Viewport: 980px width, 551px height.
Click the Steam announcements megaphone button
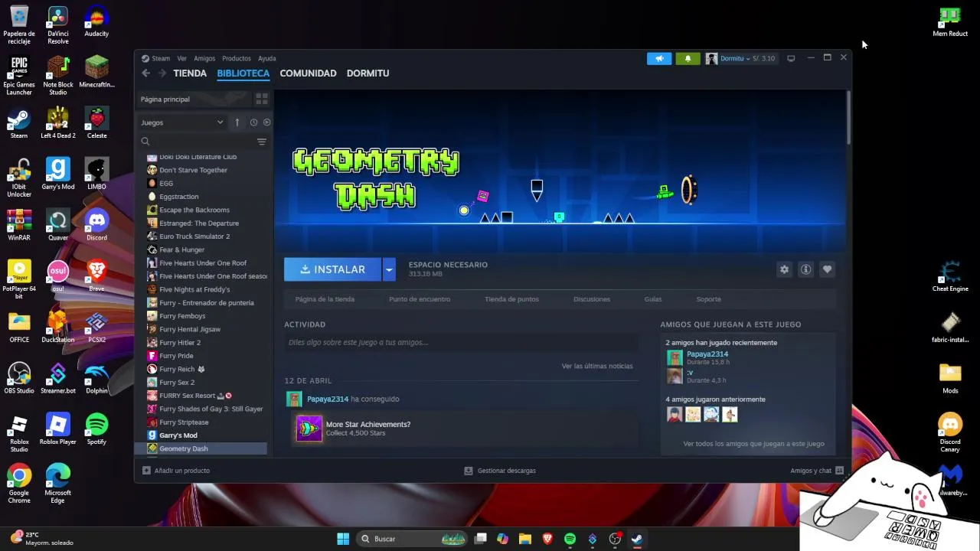coord(658,58)
